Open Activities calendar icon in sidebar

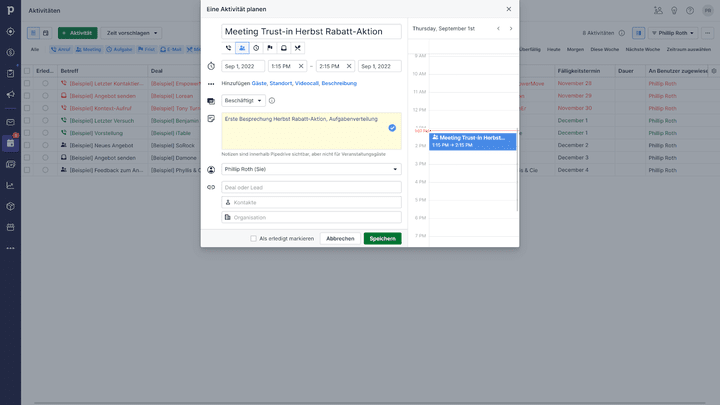(x=10, y=143)
